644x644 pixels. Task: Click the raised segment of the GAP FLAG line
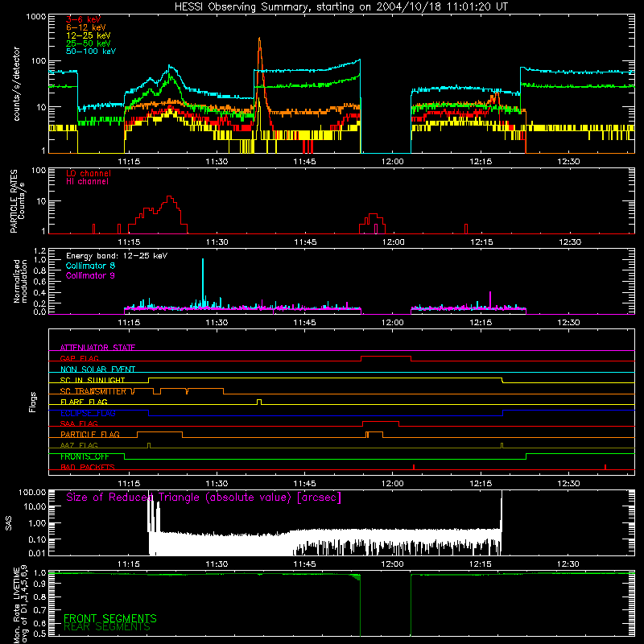(x=386, y=357)
